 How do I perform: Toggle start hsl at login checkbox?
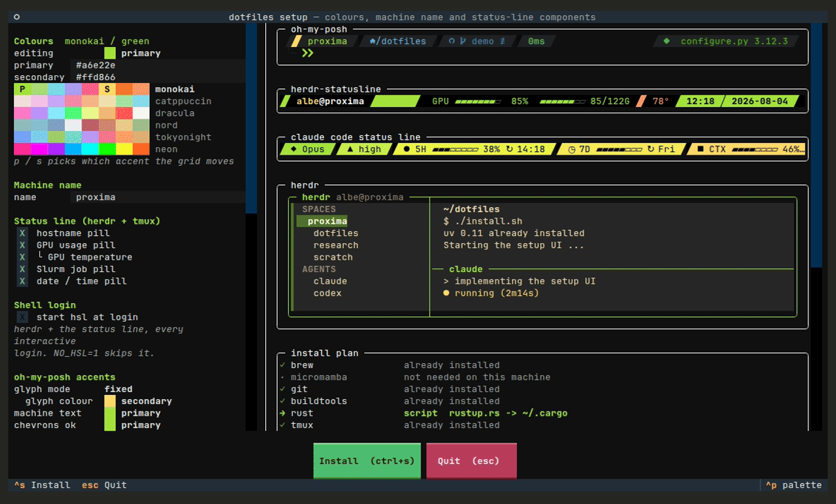tap(22, 317)
